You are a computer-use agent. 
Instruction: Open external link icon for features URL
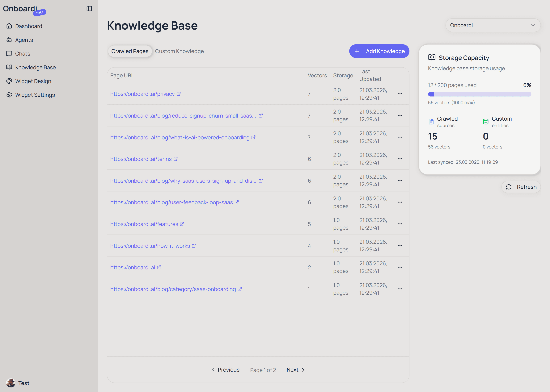coord(182,224)
